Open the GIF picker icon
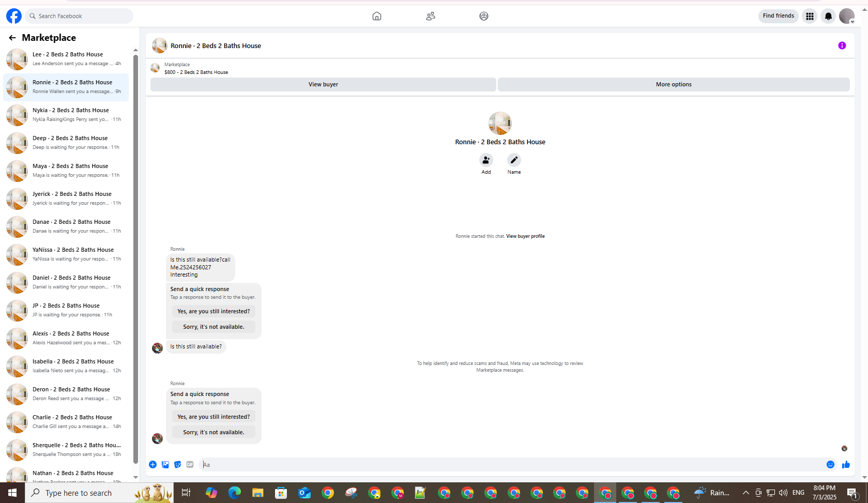868x503 pixels. click(x=190, y=465)
